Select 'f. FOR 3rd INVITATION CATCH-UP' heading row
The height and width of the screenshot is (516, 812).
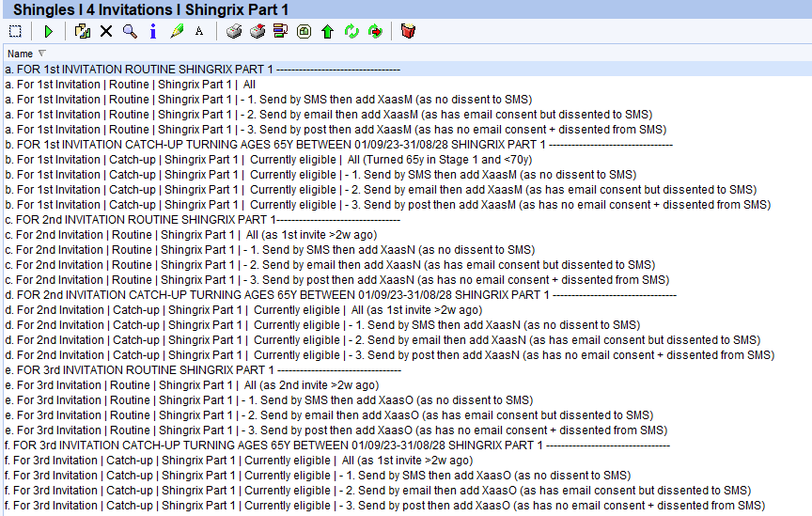[408, 445]
